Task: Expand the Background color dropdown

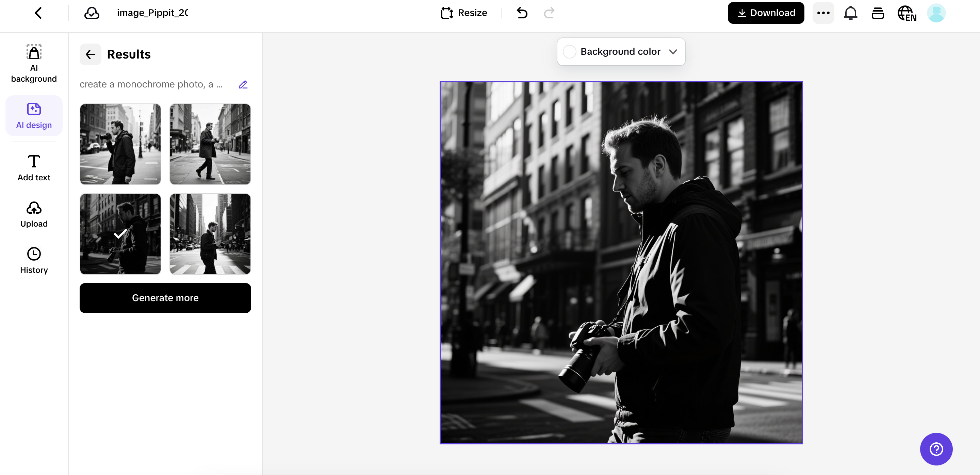Action: point(673,52)
